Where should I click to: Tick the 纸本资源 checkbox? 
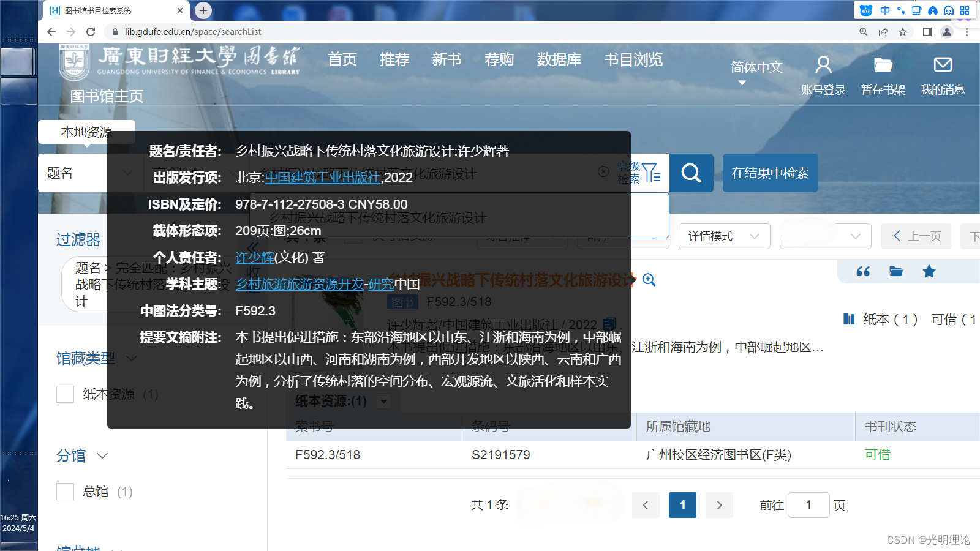click(x=65, y=394)
